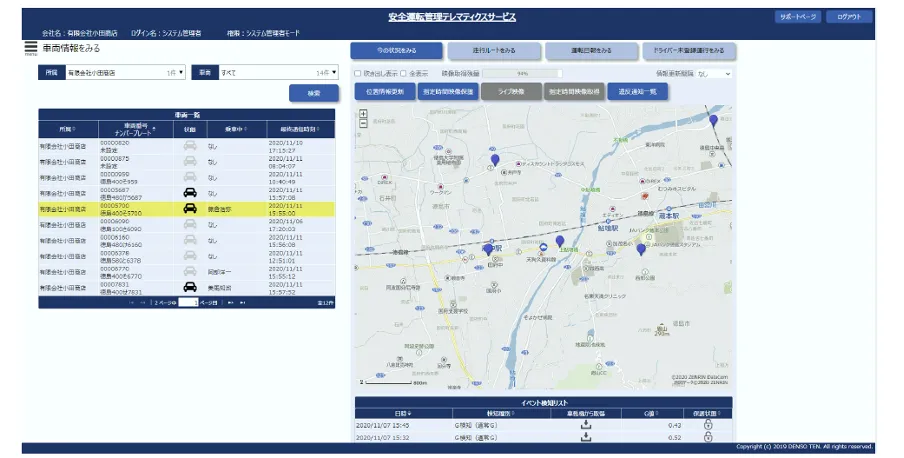This screenshot has width=904, height=458.
Task: Sort by 車両番号 ナンバープレート column
Action: 136,129
